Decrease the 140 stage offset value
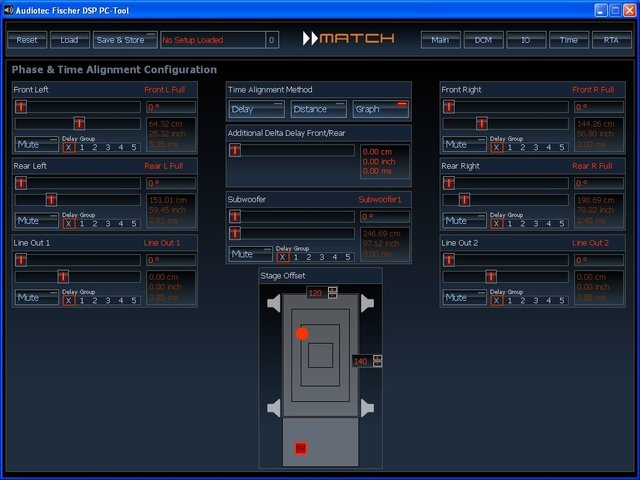Screen dimensions: 640x480 coord(378,364)
